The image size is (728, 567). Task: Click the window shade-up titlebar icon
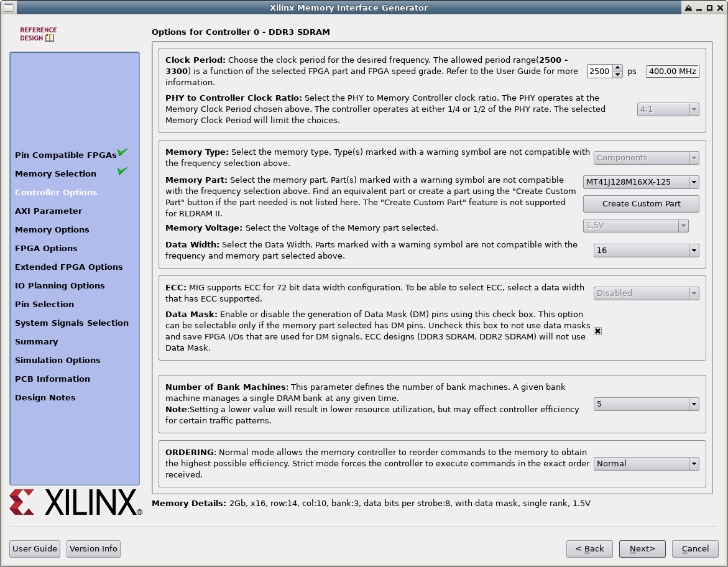(x=688, y=8)
